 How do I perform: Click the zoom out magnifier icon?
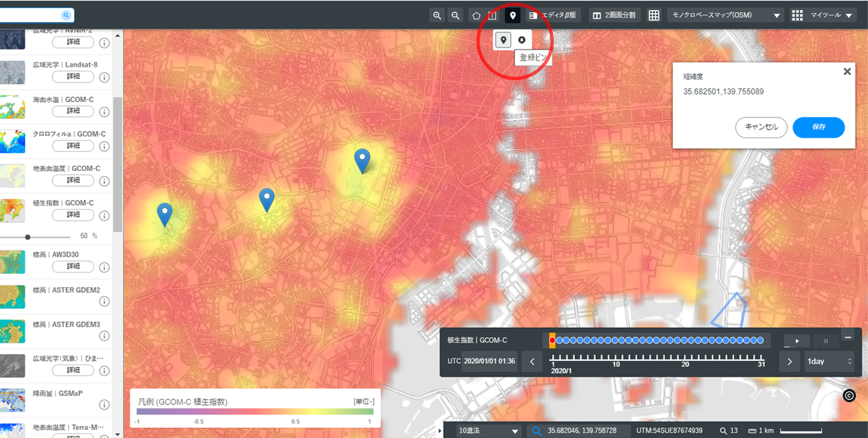(455, 15)
